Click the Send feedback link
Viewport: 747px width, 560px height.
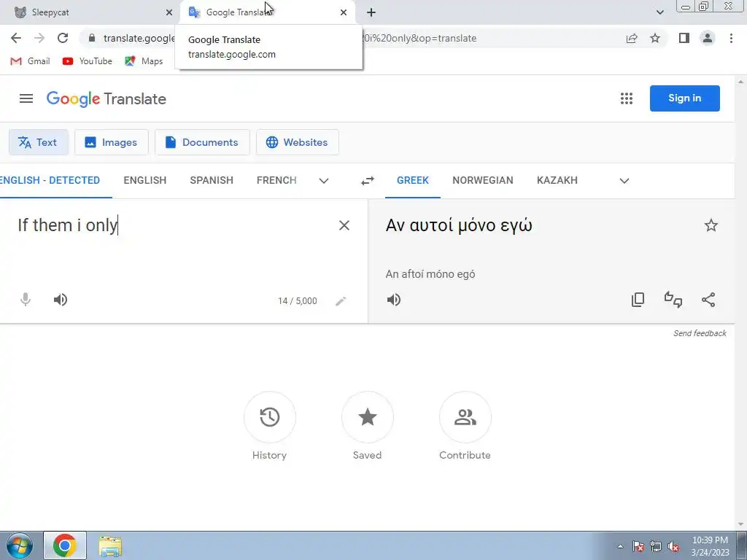pos(700,333)
